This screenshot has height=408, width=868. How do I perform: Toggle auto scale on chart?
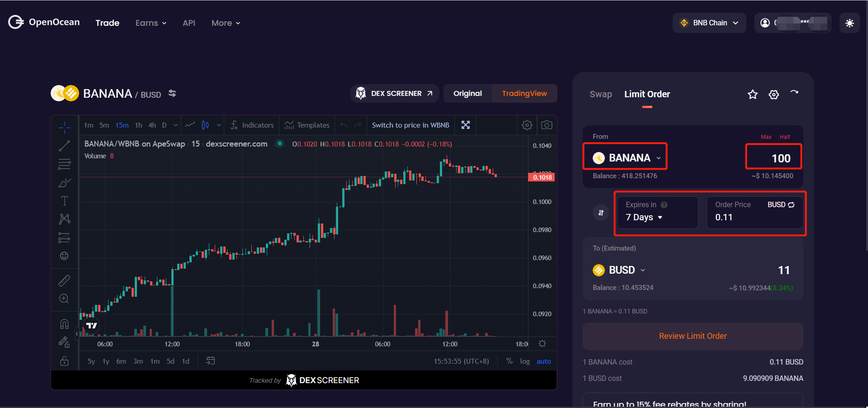[544, 361]
